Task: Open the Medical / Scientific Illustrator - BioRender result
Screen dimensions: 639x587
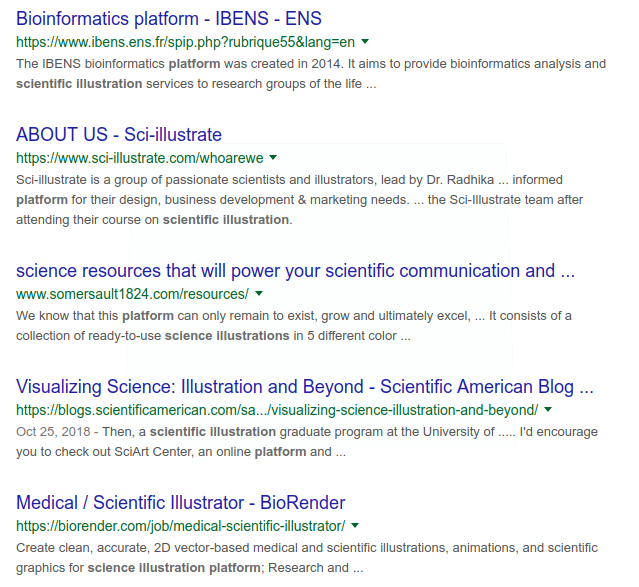Action: 181,502
